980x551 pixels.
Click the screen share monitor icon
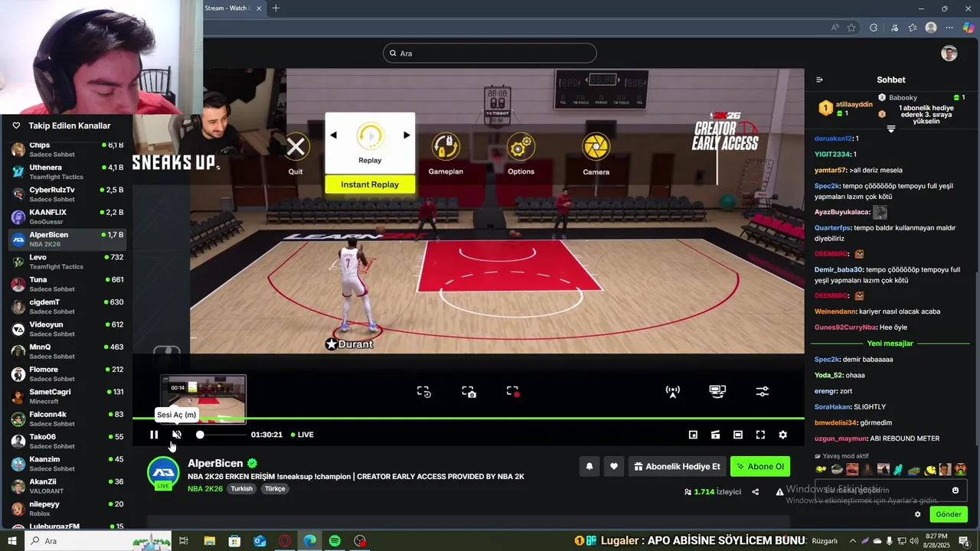tap(717, 391)
